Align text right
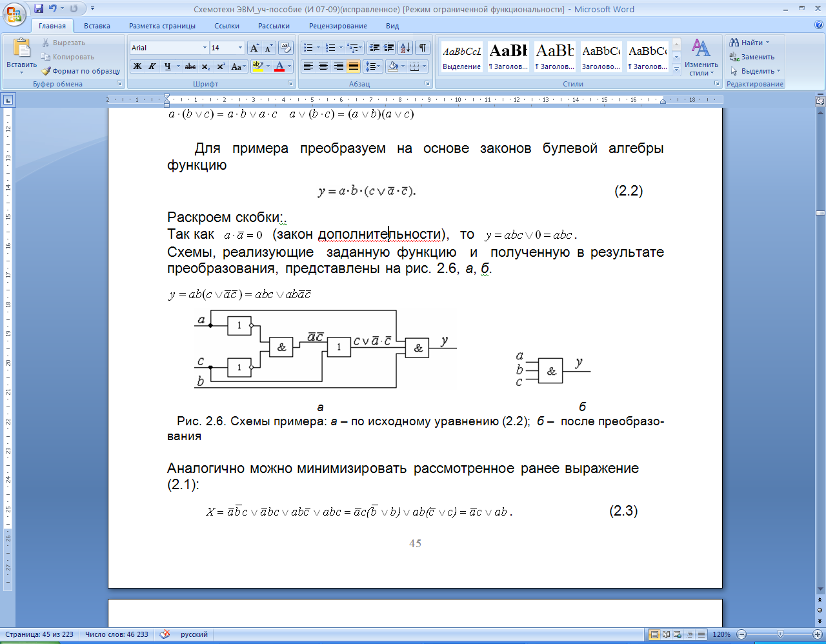Screen dimensions: 826x644 338,66
